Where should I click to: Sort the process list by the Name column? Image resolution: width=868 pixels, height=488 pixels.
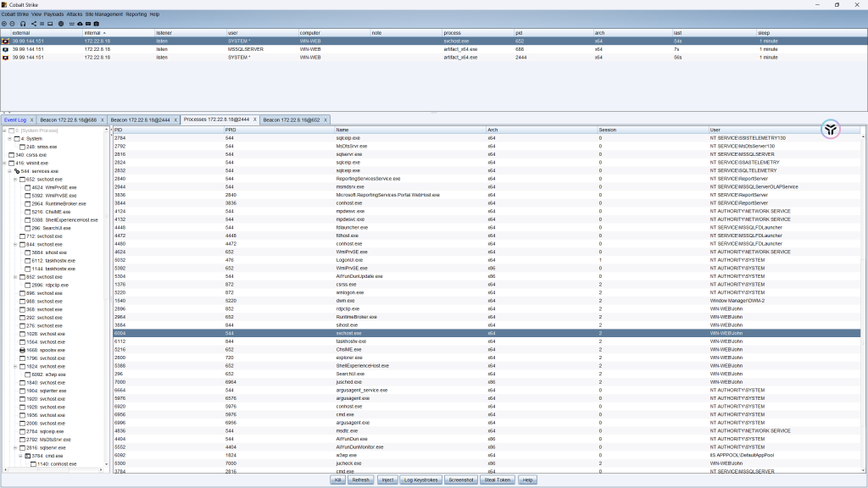pyautogui.click(x=409, y=130)
